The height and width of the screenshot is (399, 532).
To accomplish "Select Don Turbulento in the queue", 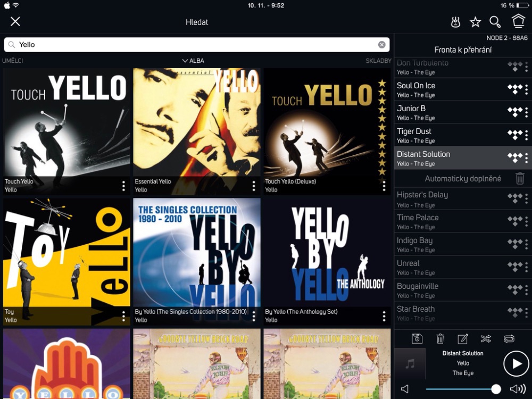I will click(463, 68).
